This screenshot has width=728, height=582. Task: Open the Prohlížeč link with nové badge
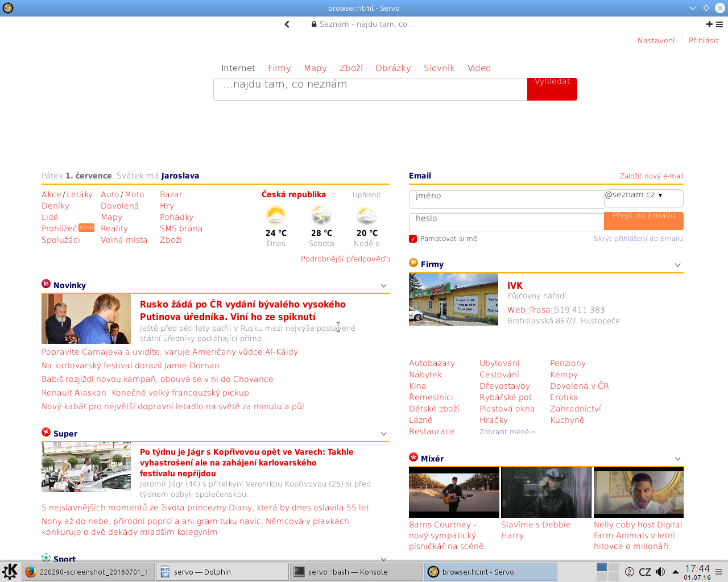pyautogui.click(x=59, y=228)
